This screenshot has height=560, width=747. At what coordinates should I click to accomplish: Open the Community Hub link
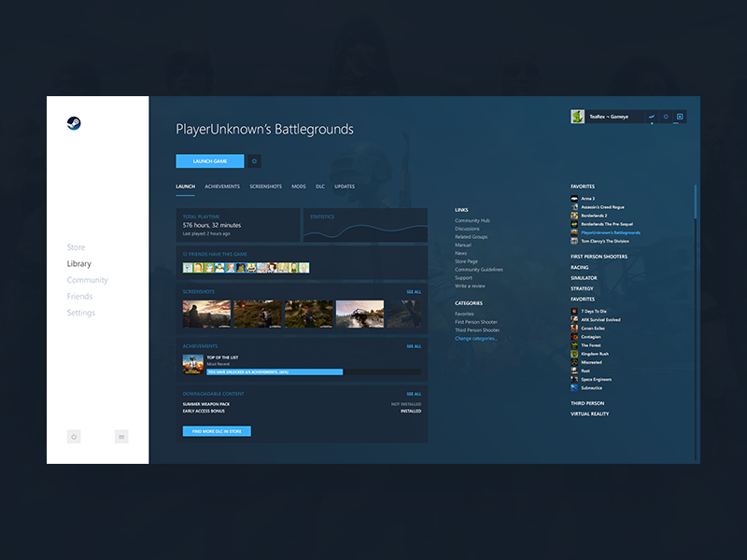(472, 220)
